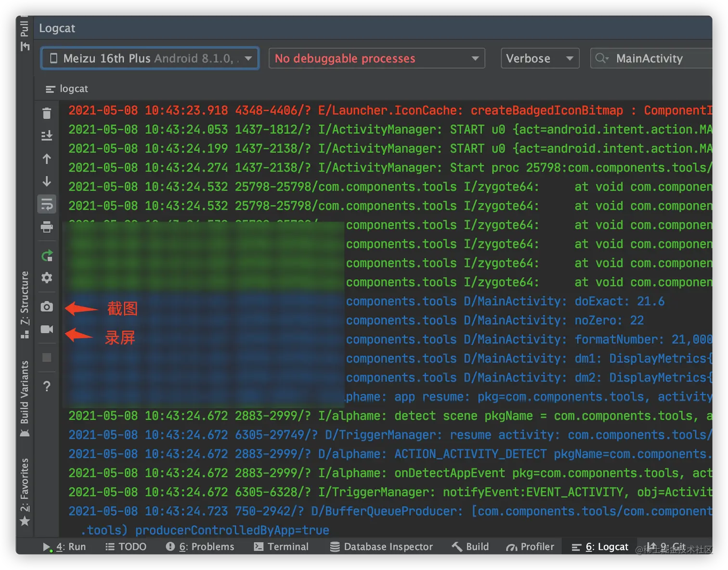Open search history magnifier icon
This screenshot has width=728, height=570.
[x=602, y=58]
